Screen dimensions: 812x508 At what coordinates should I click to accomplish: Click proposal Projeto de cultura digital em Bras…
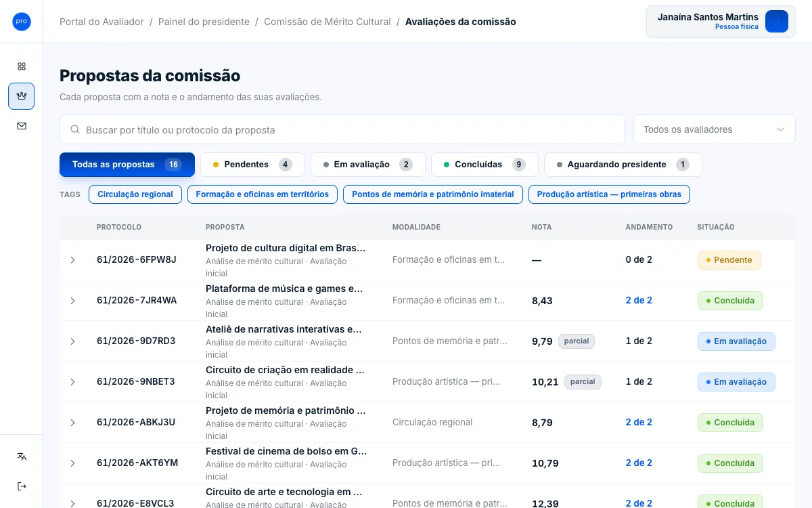coord(286,248)
